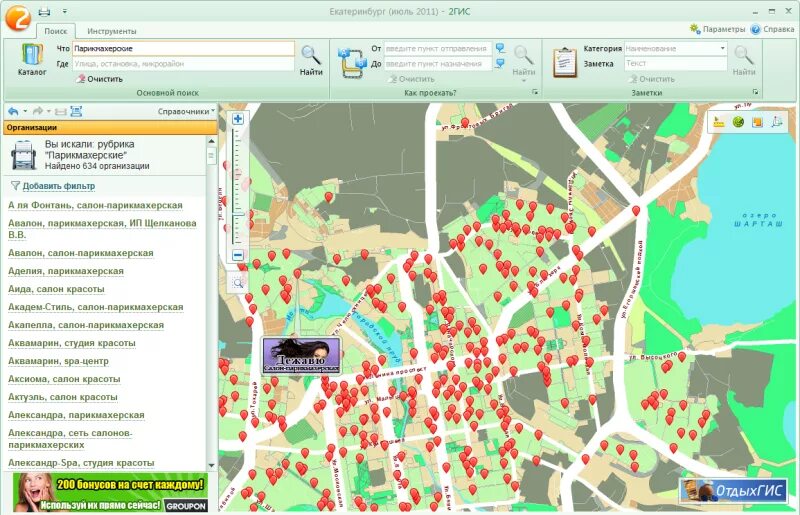The image size is (800, 515).
Task: Open the quick access toolbar dropdown arrow
Action: click(65, 11)
